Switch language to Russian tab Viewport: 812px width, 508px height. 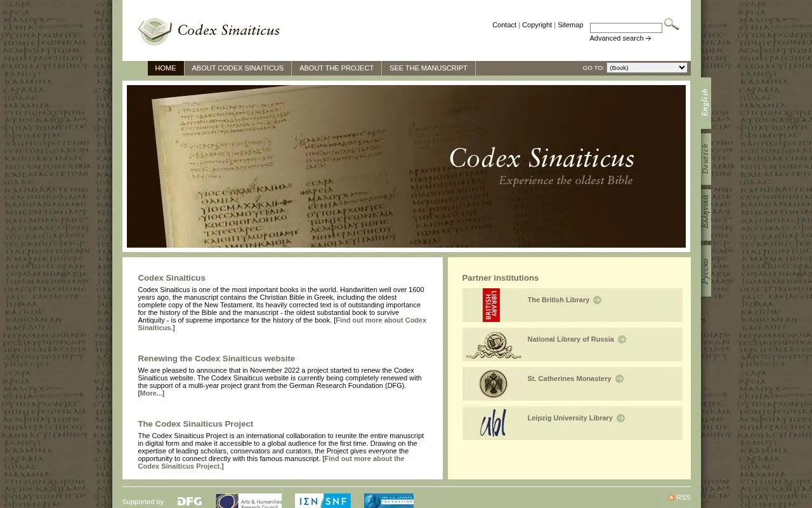(x=705, y=271)
